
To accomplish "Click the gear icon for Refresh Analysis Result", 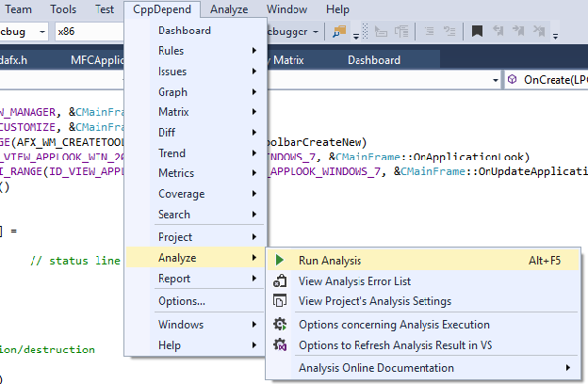I will [280, 344].
